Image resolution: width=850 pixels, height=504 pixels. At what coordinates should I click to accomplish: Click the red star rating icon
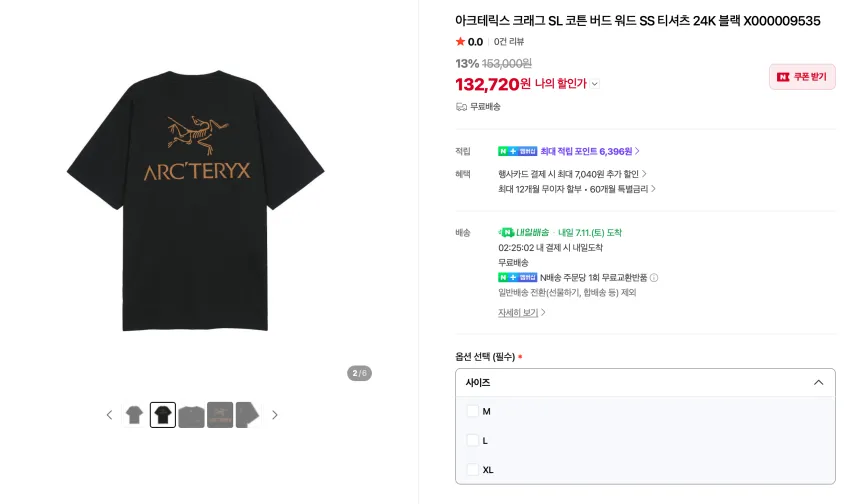(x=460, y=42)
